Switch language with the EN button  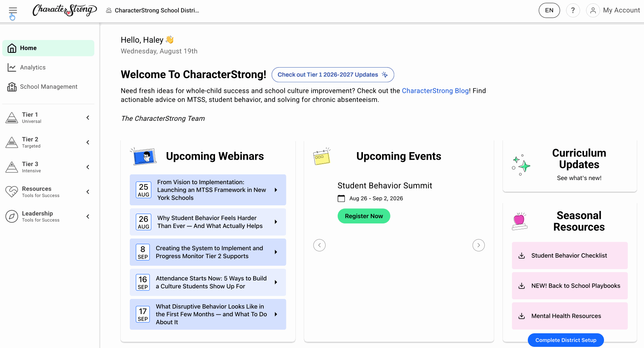[549, 10]
